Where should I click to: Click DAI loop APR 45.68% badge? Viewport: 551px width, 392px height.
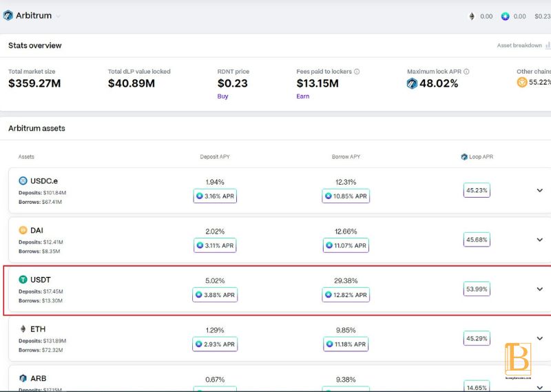pyautogui.click(x=477, y=240)
